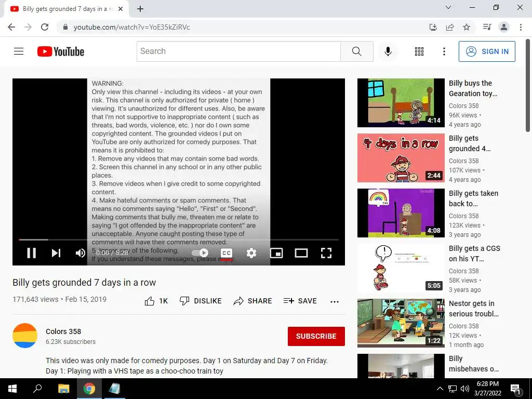Open File Explorer from taskbar
Viewport: 532px width, 399px height.
(63, 389)
